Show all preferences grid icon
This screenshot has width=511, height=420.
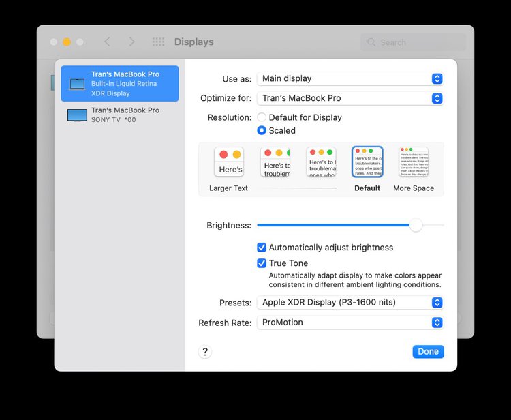click(158, 42)
